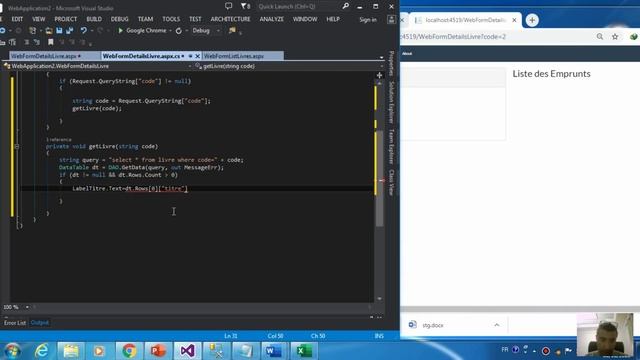This screenshot has width=640, height=360.
Task: Open the HELP menu
Action: (333, 19)
